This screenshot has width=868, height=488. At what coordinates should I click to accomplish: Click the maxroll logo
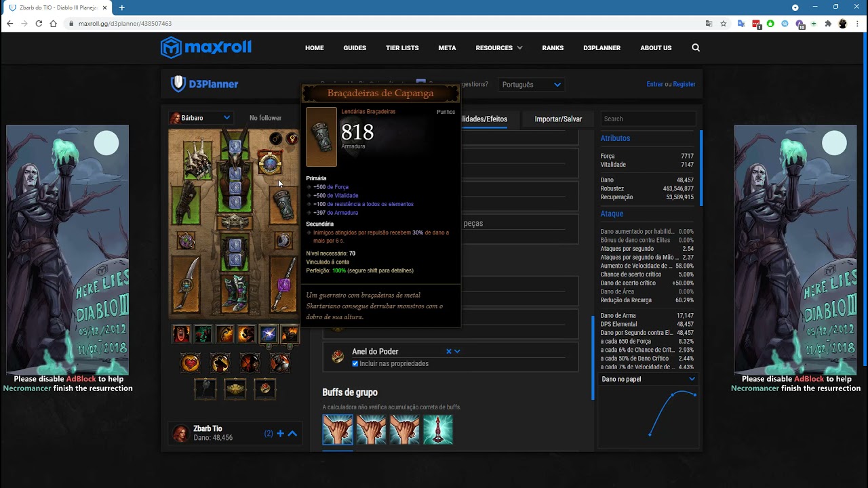(x=206, y=47)
